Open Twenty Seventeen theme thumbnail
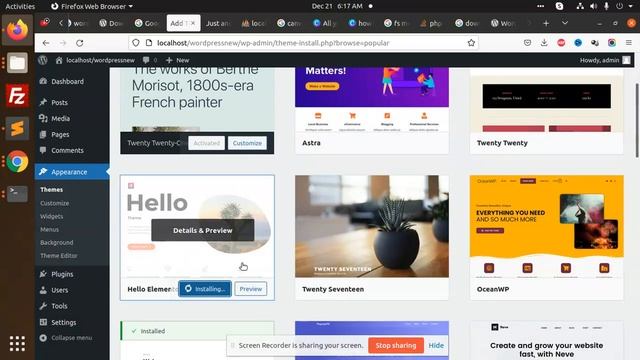The height and width of the screenshot is (360, 640). (372, 227)
